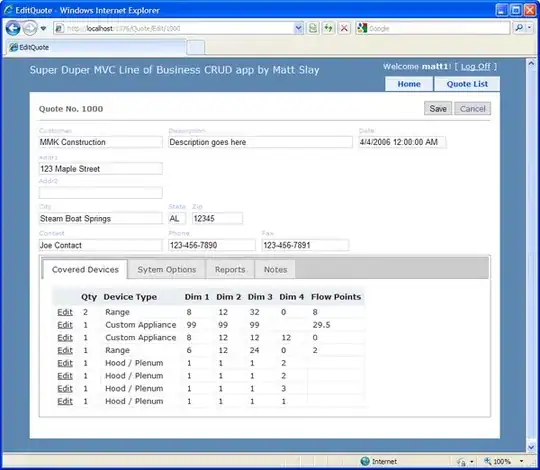The image size is (540, 470).
Task: Open the zoom level dropdown arrow
Action: coord(521,461)
